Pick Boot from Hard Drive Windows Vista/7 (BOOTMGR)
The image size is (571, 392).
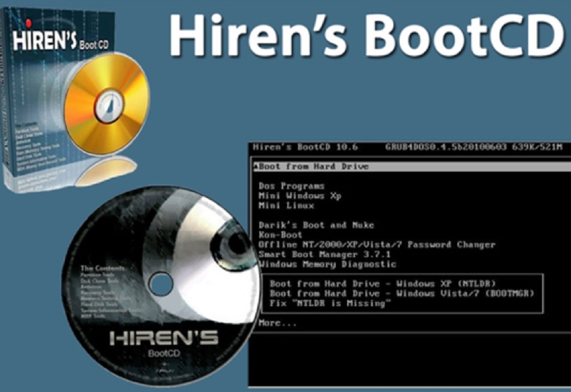click(x=401, y=294)
